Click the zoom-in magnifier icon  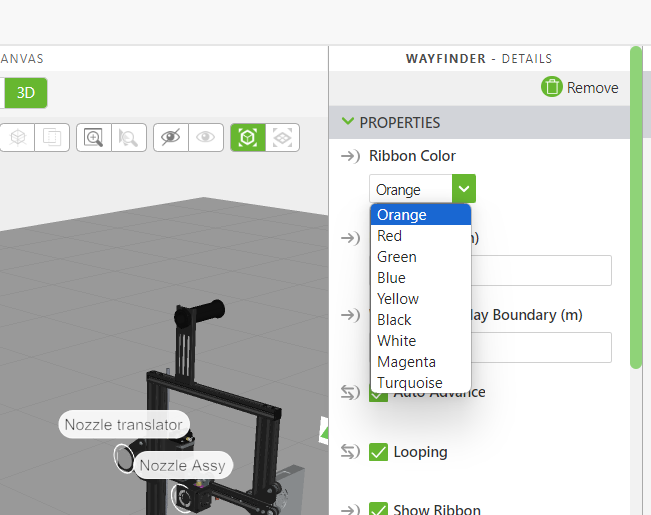click(94, 137)
